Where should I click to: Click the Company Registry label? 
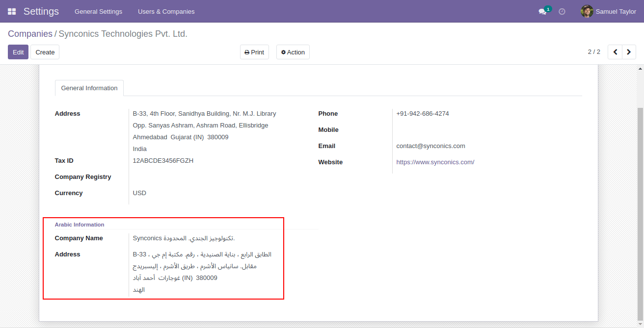83,177
